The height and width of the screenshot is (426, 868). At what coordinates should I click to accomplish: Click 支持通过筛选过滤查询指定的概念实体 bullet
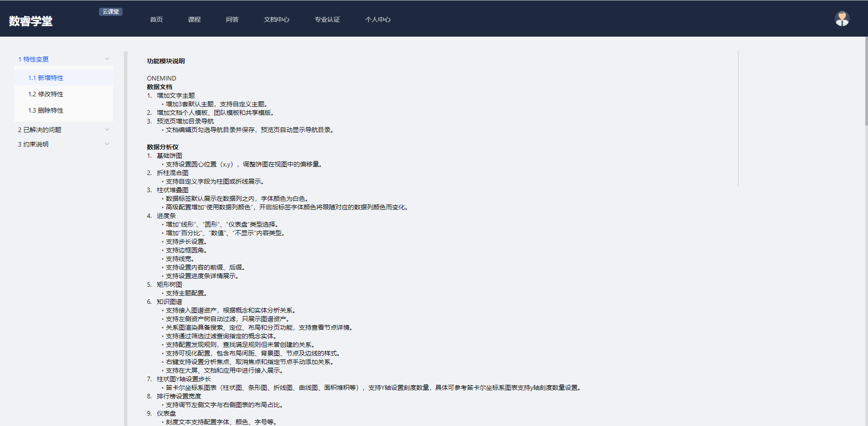click(x=221, y=336)
